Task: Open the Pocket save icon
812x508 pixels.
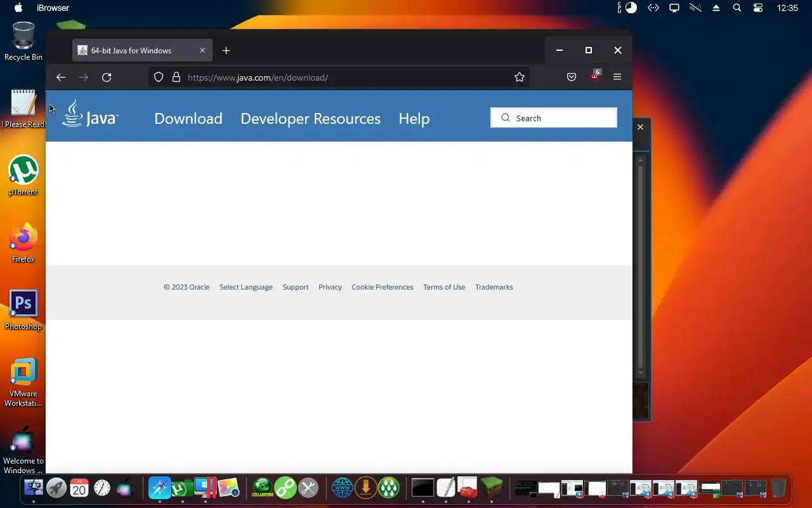Action: [x=572, y=77]
